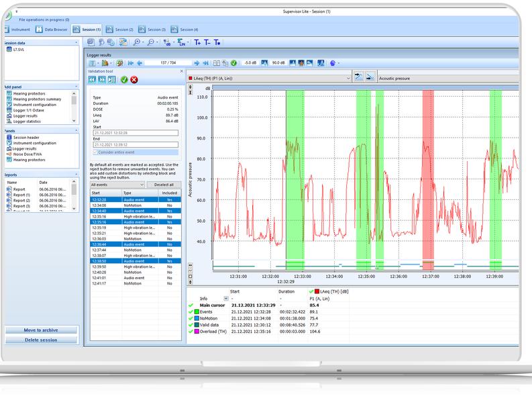The height and width of the screenshot is (400, 532).
Task: Toggle the Events row green checkmark
Action: coord(191,311)
